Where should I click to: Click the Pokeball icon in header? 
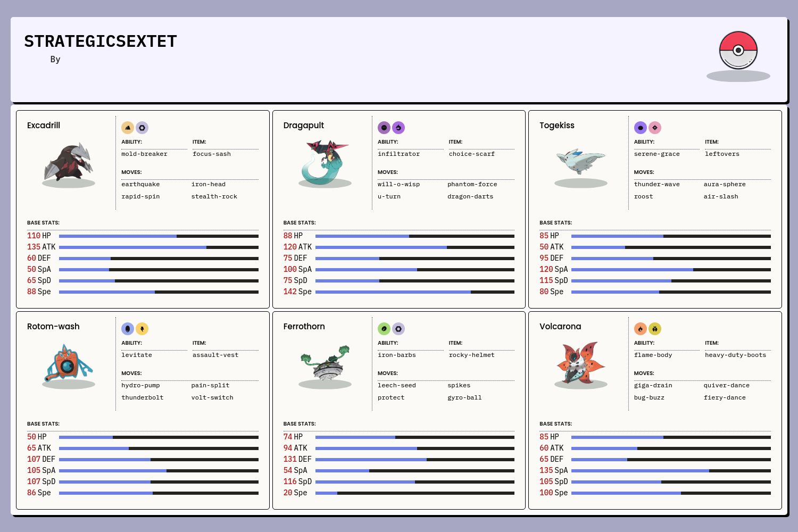738,51
